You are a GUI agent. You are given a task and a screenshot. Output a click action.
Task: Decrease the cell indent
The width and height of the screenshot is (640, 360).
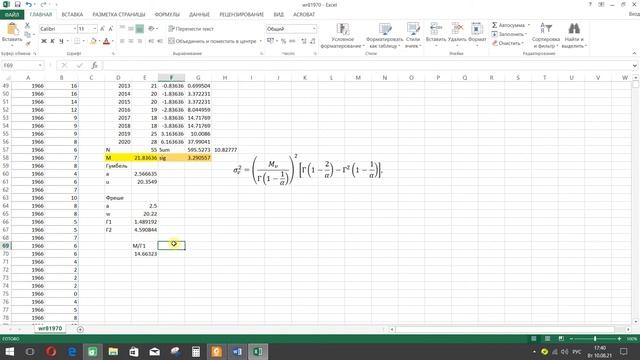tap(151, 41)
